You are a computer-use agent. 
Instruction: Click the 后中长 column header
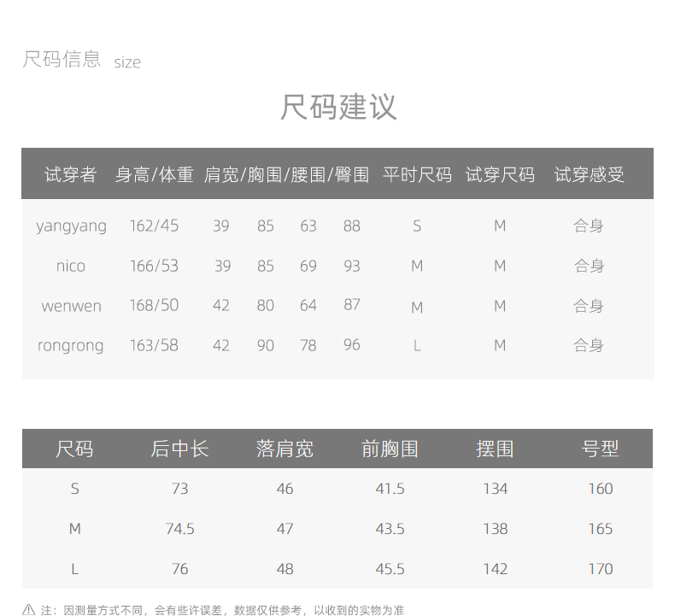tap(179, 449)
